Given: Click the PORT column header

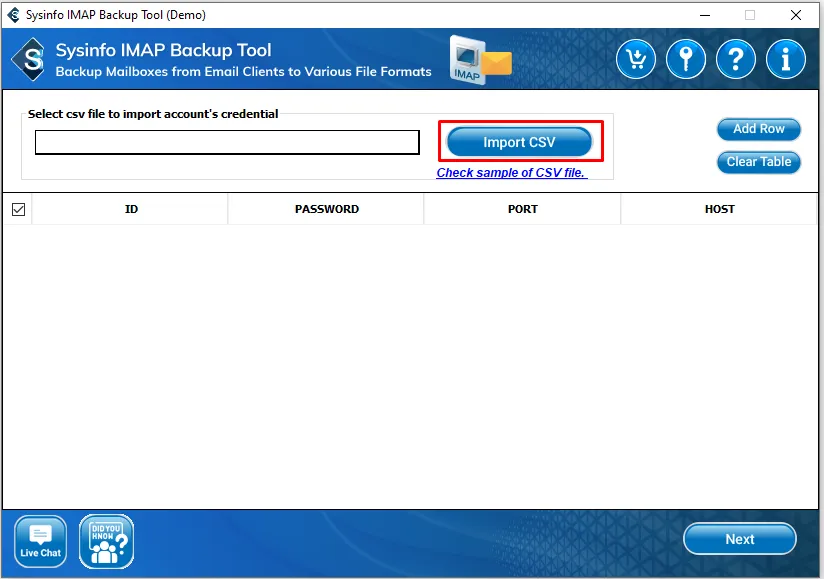Looking at the screenshot, I should click(x=522, y=209).
